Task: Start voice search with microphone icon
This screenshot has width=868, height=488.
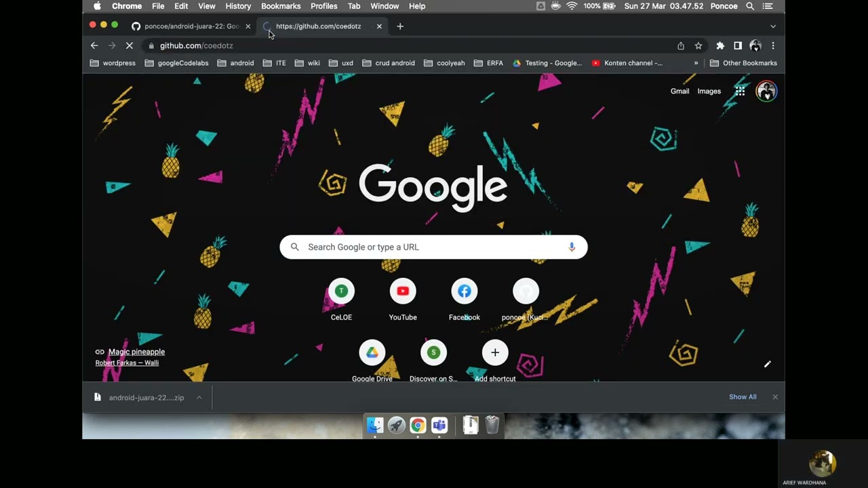Action: click(572, 247)
